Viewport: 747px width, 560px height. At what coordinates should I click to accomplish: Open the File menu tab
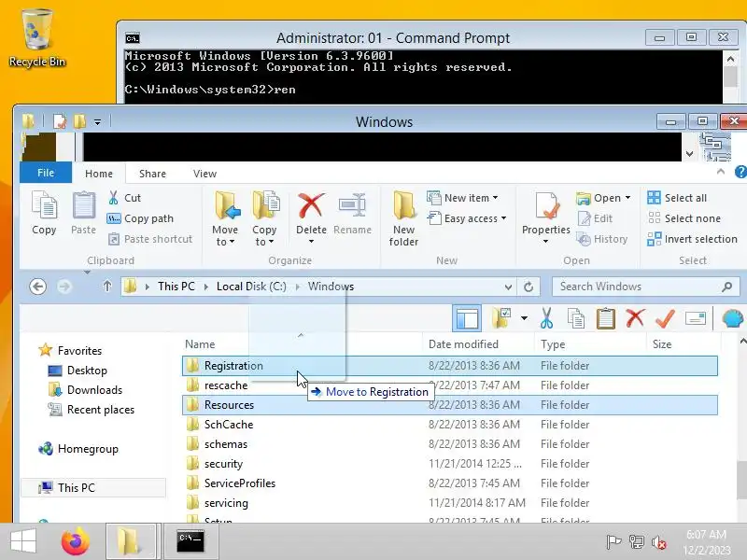click(x=46, y=173)
